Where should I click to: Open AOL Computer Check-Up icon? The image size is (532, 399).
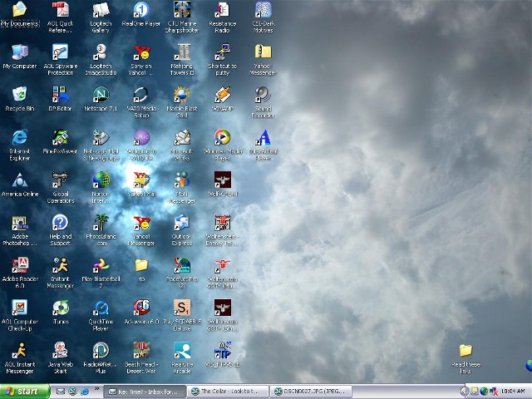point(20,308)
